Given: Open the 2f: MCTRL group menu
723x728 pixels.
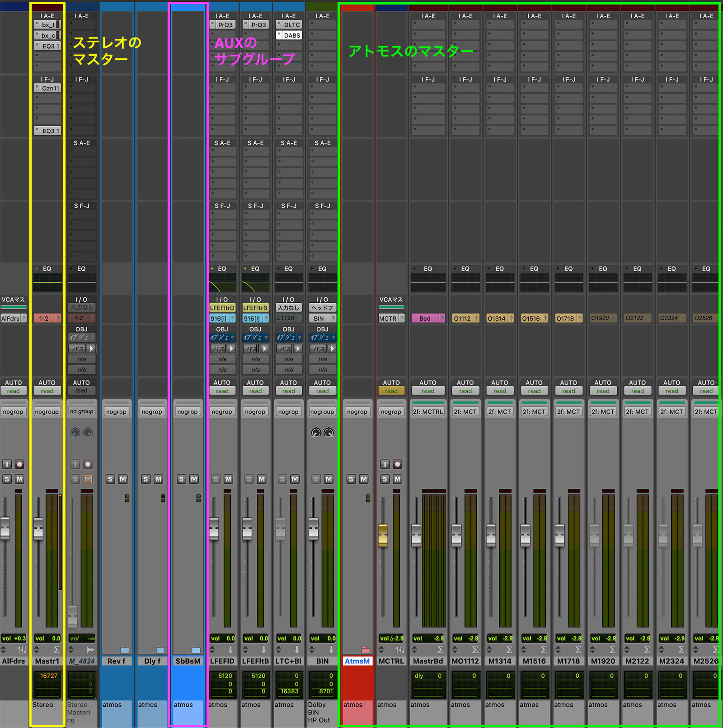Looking at the screenshot, I should (x=428, y=412).
